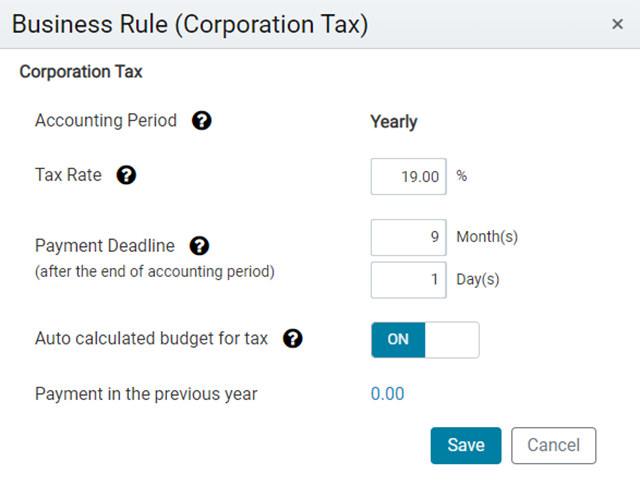
Task: Click the white off-side of the budget toggle
Action: point(452,340)
